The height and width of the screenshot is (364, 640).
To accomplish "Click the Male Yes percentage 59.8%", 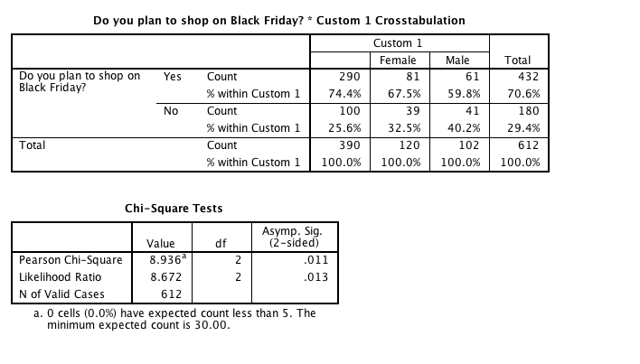I will coord(464,94).
